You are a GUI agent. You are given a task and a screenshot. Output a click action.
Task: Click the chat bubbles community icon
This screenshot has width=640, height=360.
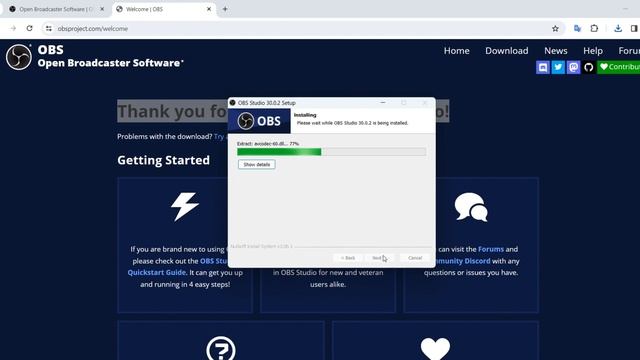click(471, 207)
